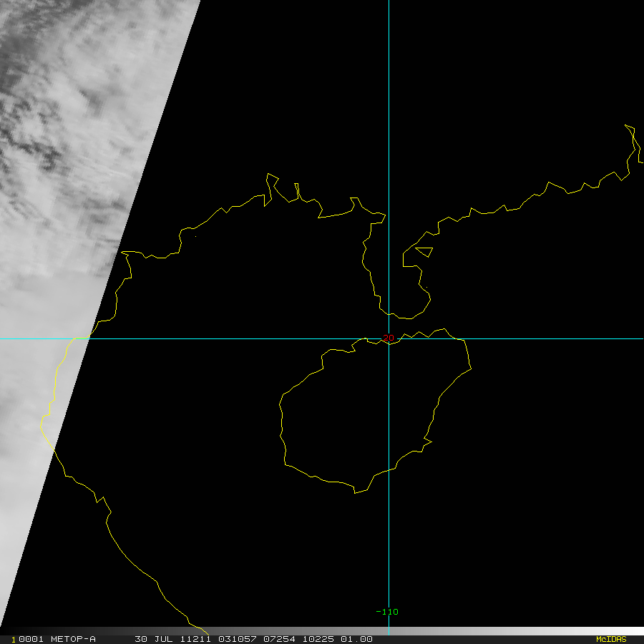Click the yellow frame number 1
The image size is (644, 644).
coord(14,640)
